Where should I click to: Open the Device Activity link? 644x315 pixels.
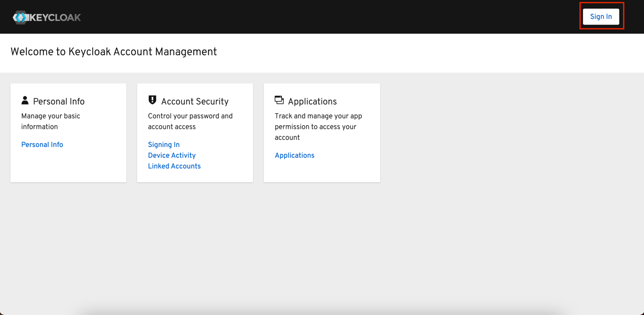click(172, 155)
